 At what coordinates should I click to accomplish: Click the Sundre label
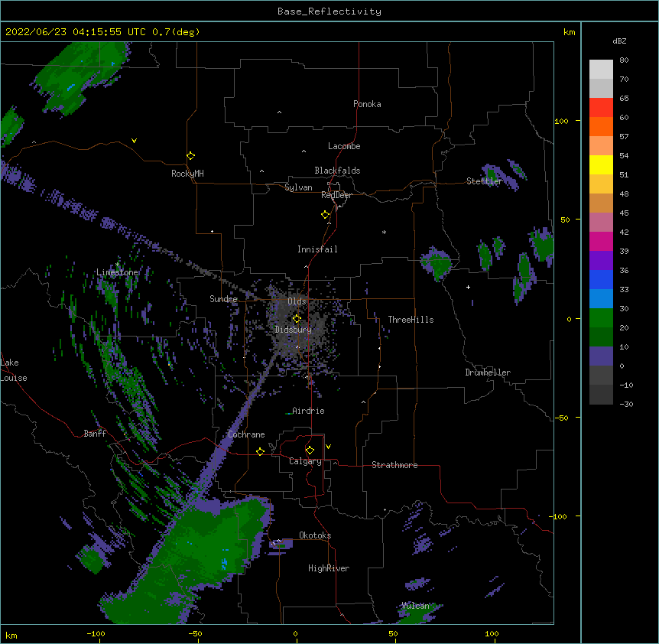pyautogui.click(x=223, y=299)
